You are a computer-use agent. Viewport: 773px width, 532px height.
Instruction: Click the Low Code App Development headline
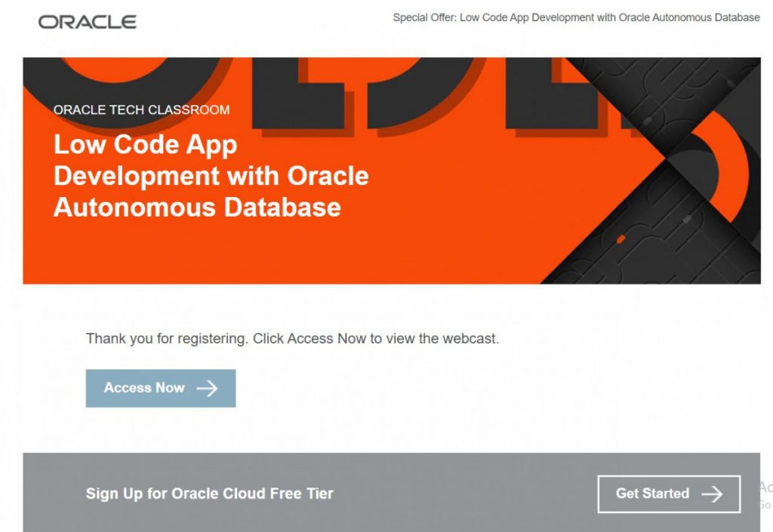[211, 176]
